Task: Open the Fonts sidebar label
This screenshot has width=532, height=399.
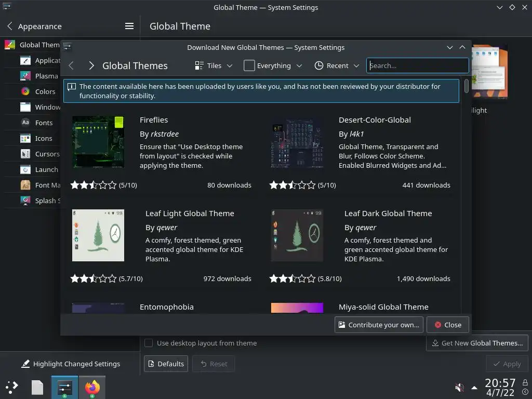Action: click(x=44, y=123)
